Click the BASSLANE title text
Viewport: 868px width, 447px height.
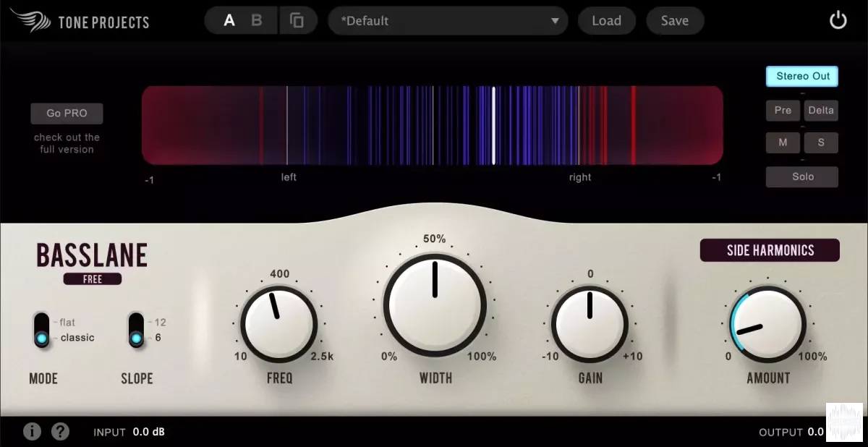pos(92,255)
